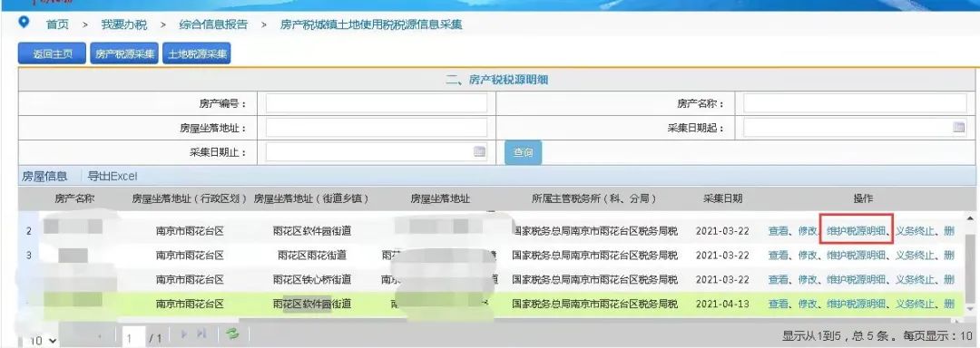Open the page size dropdown showing 10
The image size is (980, 348).
coord(44,340)
